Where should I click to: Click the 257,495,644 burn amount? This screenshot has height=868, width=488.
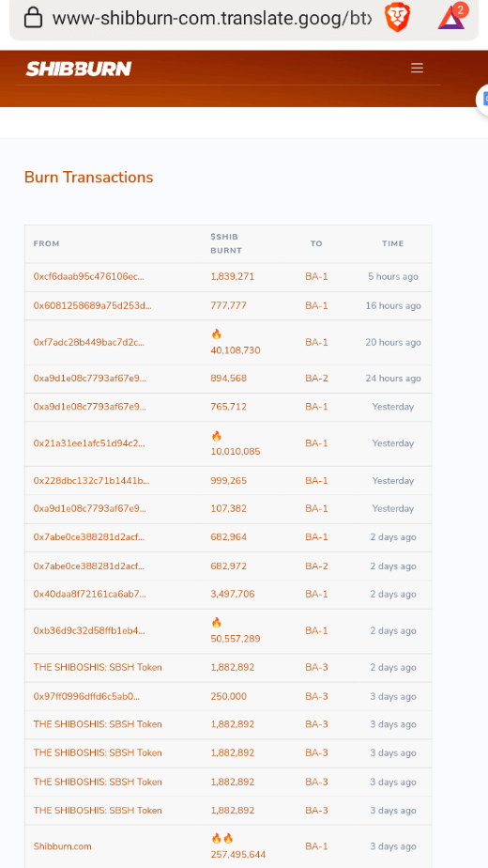pyautogui.click(x=238, y=855)
